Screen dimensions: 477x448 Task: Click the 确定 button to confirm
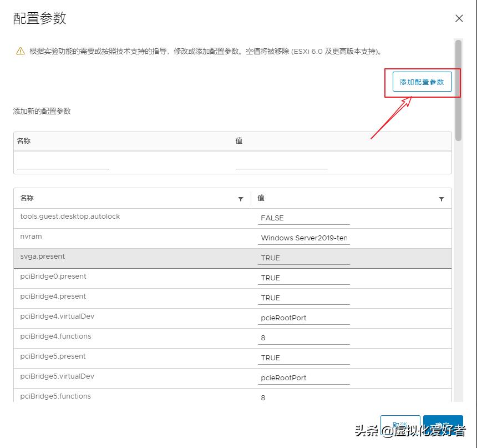443,424
